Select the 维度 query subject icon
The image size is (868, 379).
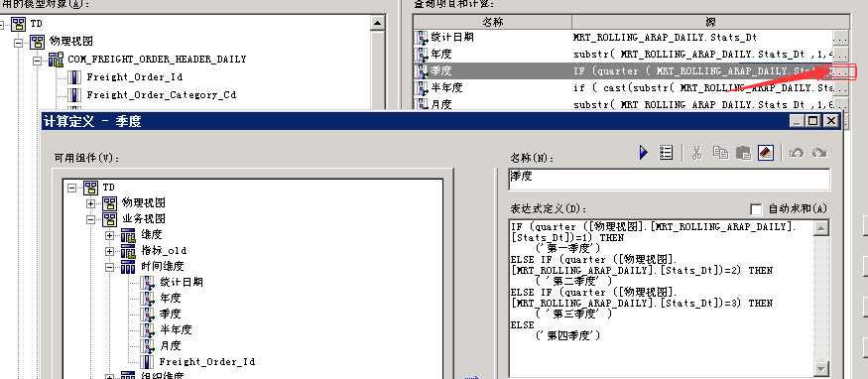[128, 235]
